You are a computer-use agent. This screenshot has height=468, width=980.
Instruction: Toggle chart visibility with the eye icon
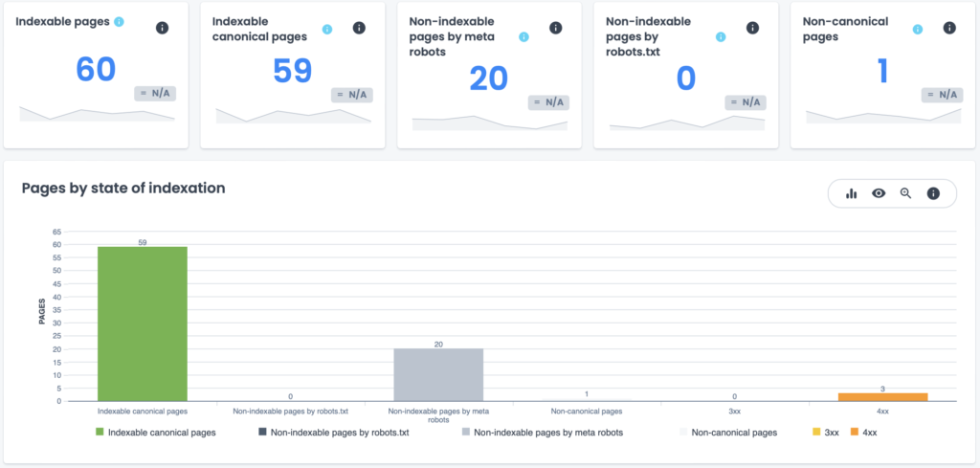[879, 193]
